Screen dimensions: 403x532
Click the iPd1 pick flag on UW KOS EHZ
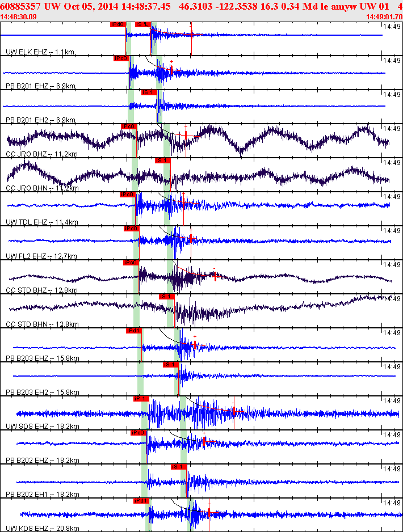(x=141, y=501)
